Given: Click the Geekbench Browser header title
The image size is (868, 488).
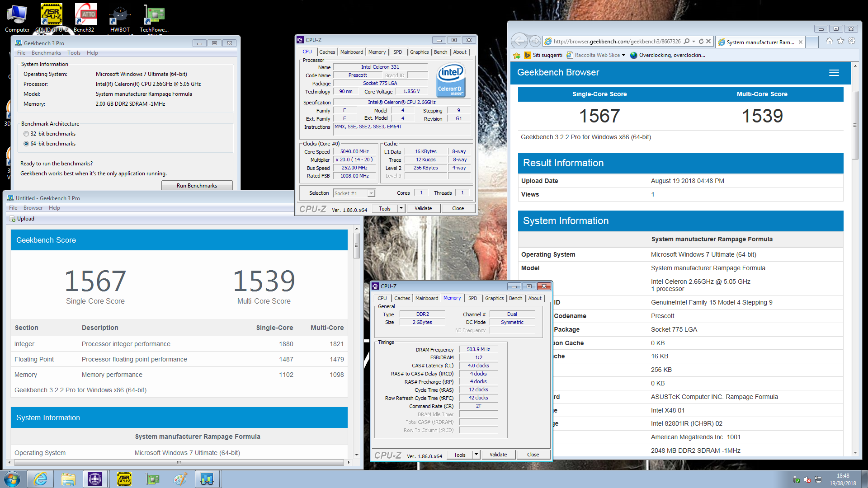Looking at the screenshot, I should [558, 72].
